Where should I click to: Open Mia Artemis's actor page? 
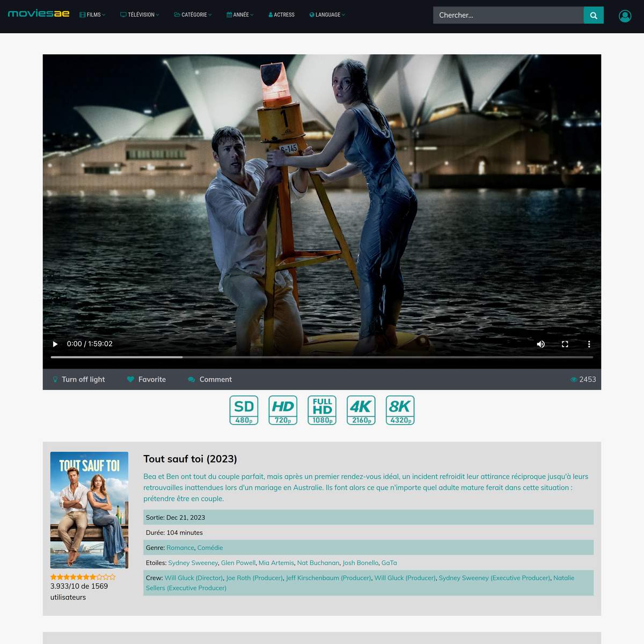[x=276, y=563]
